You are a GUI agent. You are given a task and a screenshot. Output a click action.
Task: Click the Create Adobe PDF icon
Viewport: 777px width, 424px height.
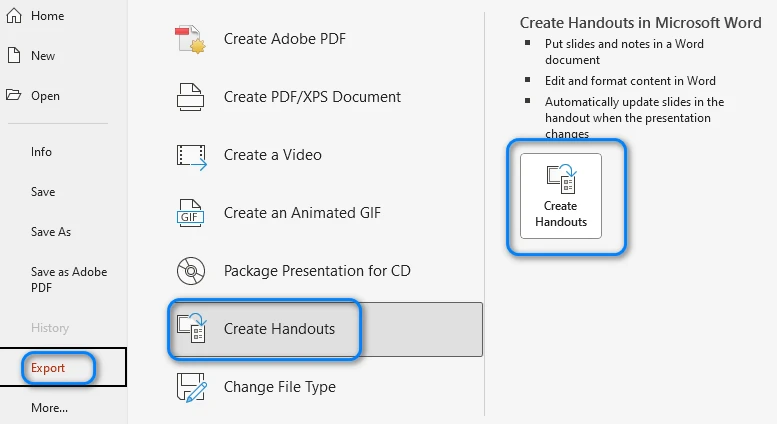(x=190, y=39)
